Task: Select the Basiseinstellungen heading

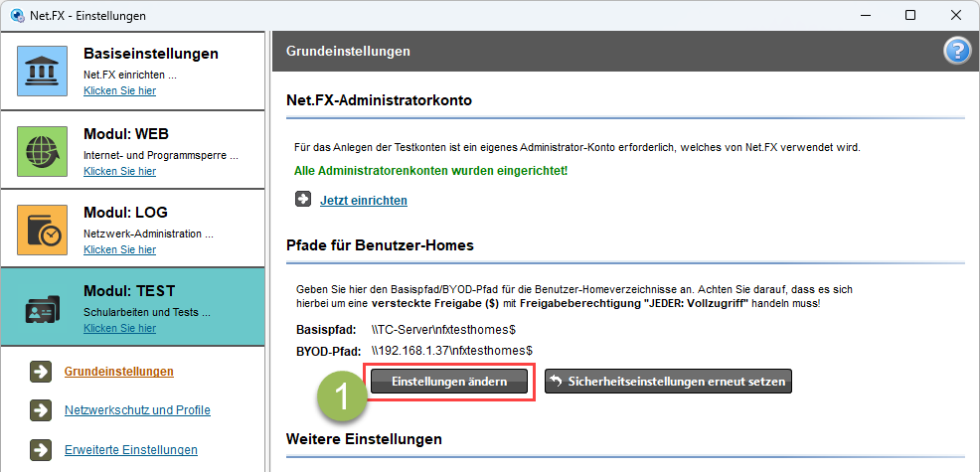Action: pyautogui.click(x=151, y=54)
